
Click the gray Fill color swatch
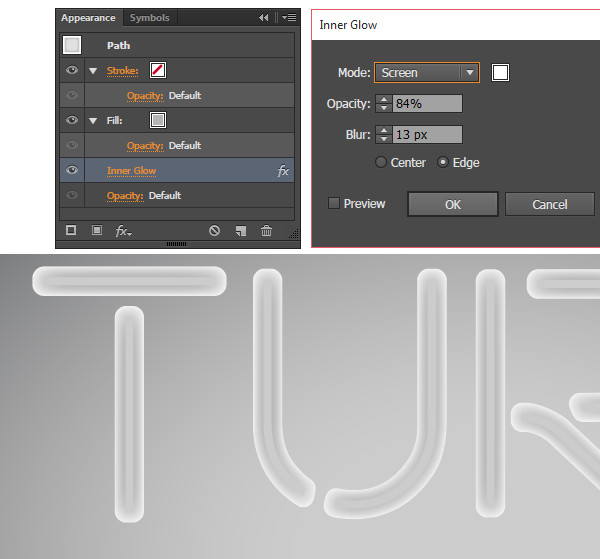[x=158, y=120]
